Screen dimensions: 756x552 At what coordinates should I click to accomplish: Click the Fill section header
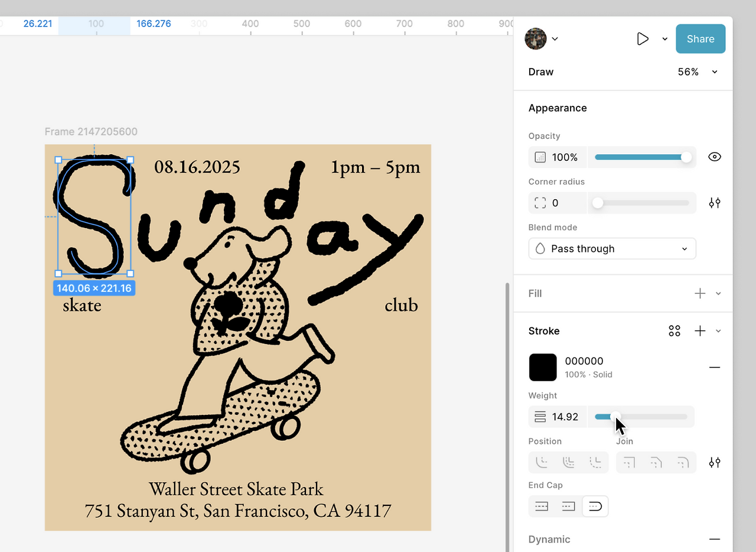pyautogui.click(x=535, y=294)
